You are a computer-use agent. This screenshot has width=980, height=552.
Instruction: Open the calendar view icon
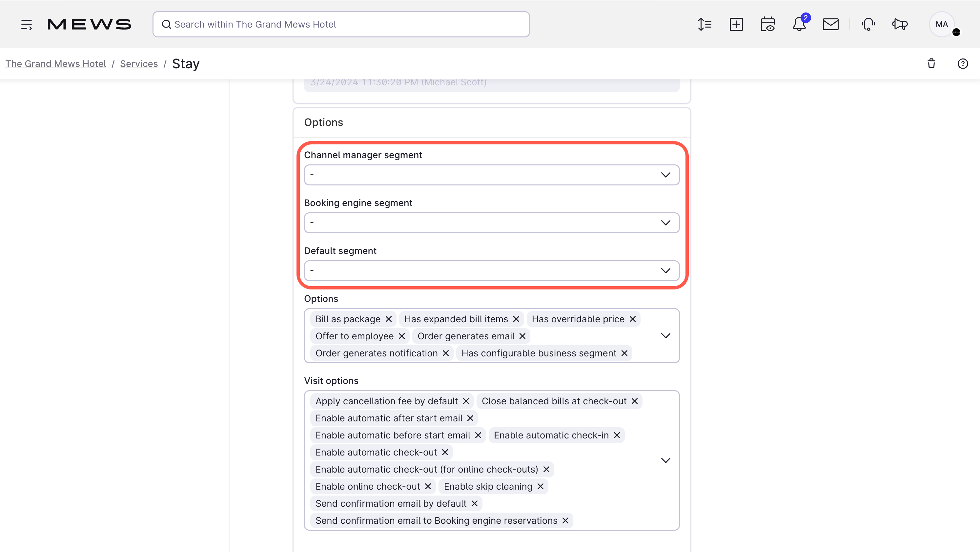(768, 24)
